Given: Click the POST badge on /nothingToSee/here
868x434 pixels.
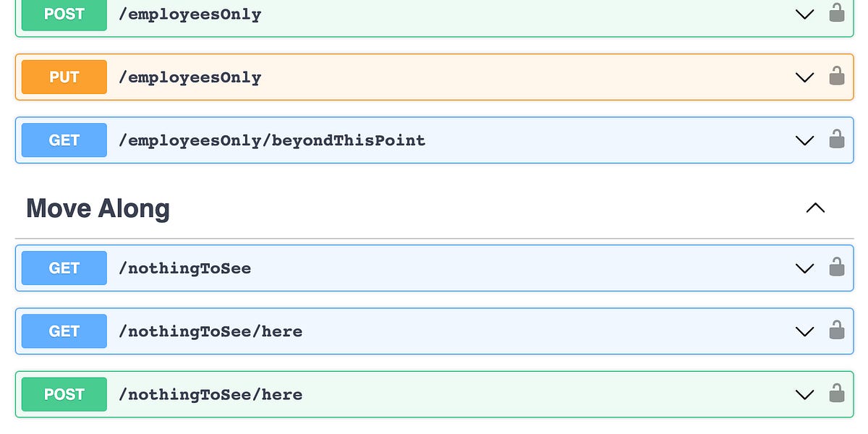Looking at the screenshot, I should [64, 394].
